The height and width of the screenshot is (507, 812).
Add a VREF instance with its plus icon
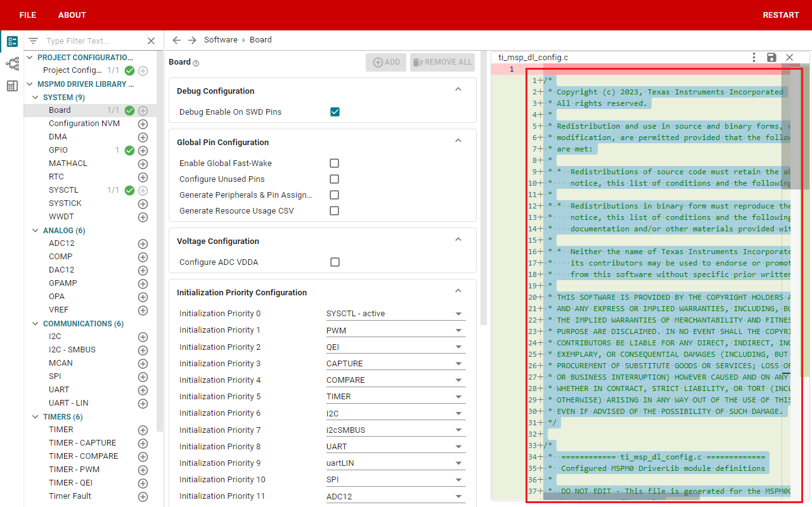(143, 311)
